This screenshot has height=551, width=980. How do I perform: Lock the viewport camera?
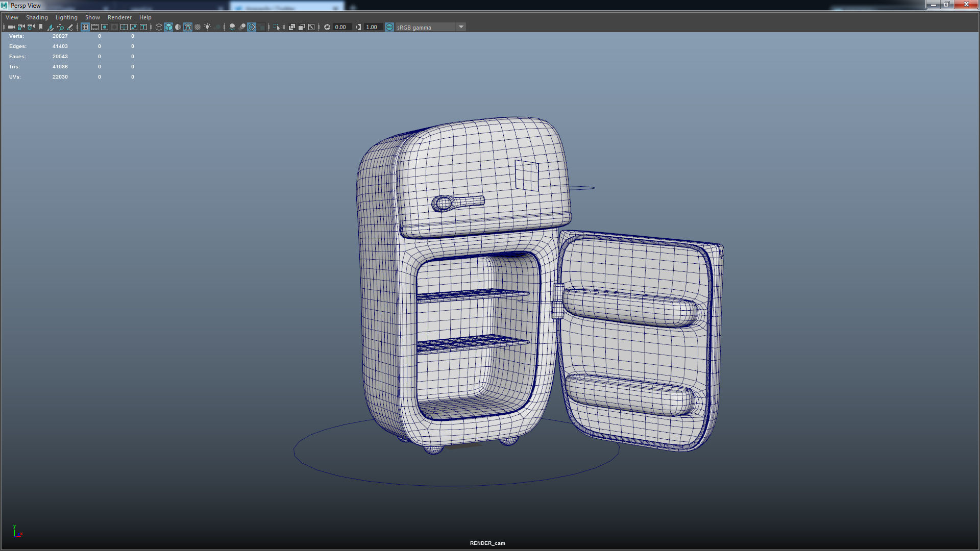pyautogui.click(x=21, y=27)
